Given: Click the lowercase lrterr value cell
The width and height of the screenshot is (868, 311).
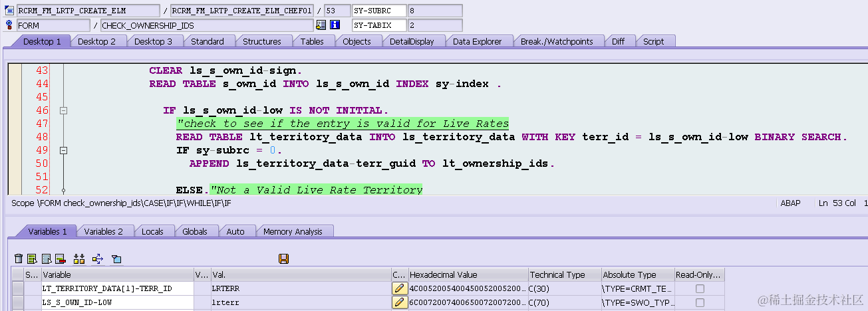Looking at the screenshot, I should 301,302.
